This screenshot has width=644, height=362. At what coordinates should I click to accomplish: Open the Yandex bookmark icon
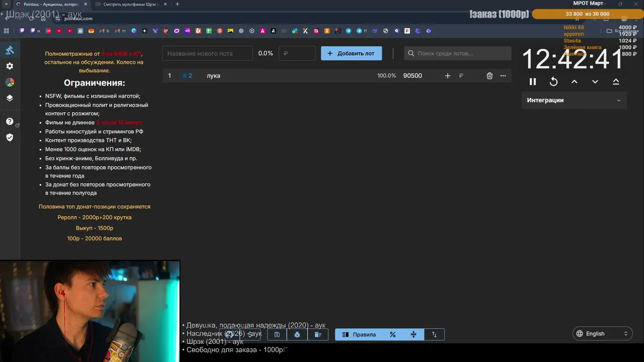click(x=220, y=31)
